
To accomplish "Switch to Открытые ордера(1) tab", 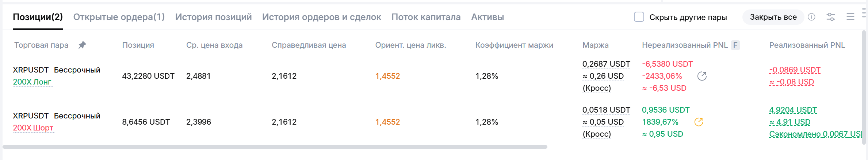I will [x=119, y=17].
